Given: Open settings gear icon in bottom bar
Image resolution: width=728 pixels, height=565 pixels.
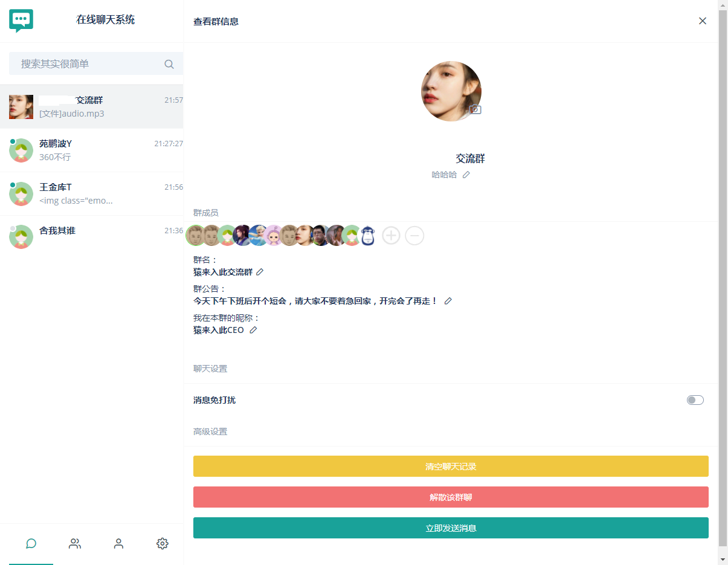Looking at the screenshot, I should pyautogui.click(x=162, y=543).
